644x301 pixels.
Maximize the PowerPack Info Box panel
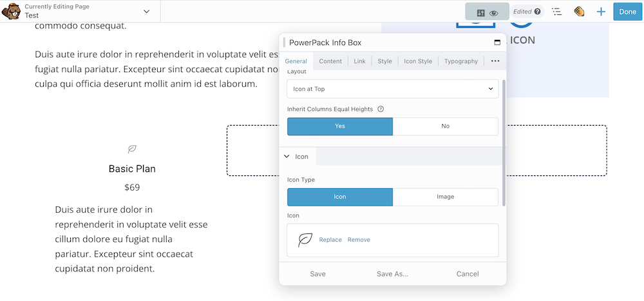(x=497, y=43)
